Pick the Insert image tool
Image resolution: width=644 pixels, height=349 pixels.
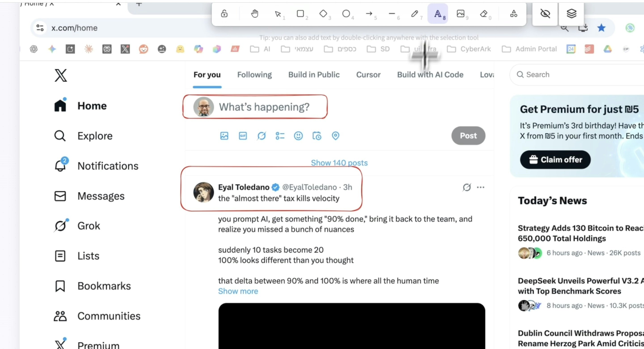point(460,13)
